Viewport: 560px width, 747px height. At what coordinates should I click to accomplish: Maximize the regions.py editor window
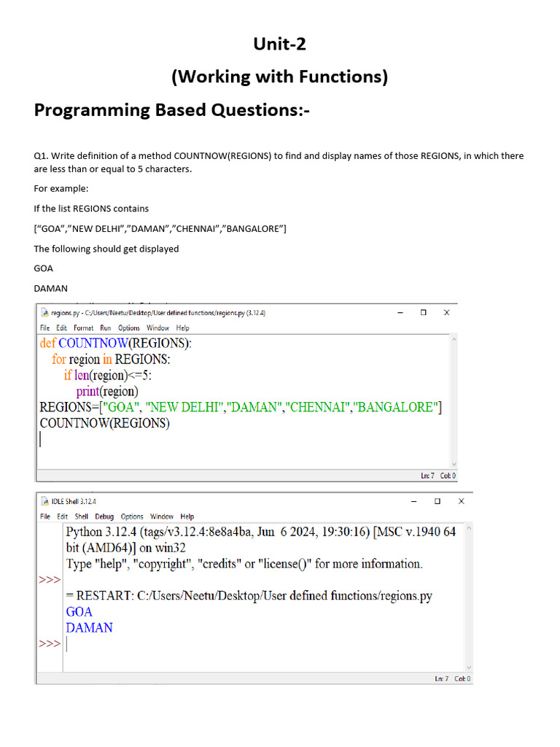(x=424, y=312)
